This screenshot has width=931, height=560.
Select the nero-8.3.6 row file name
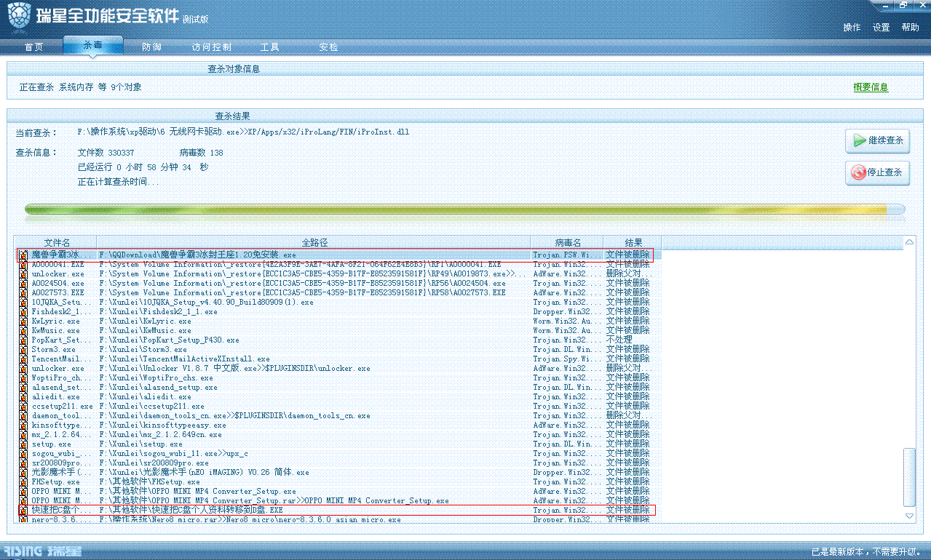(61, 520)
